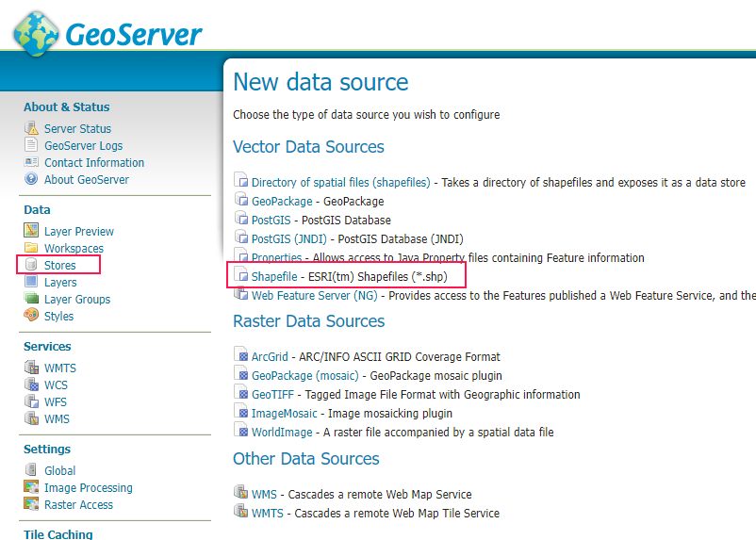756x540 pixels.
Task: Choose the PostGIS (JNDI) data source
Action: [x=289, y=239]
